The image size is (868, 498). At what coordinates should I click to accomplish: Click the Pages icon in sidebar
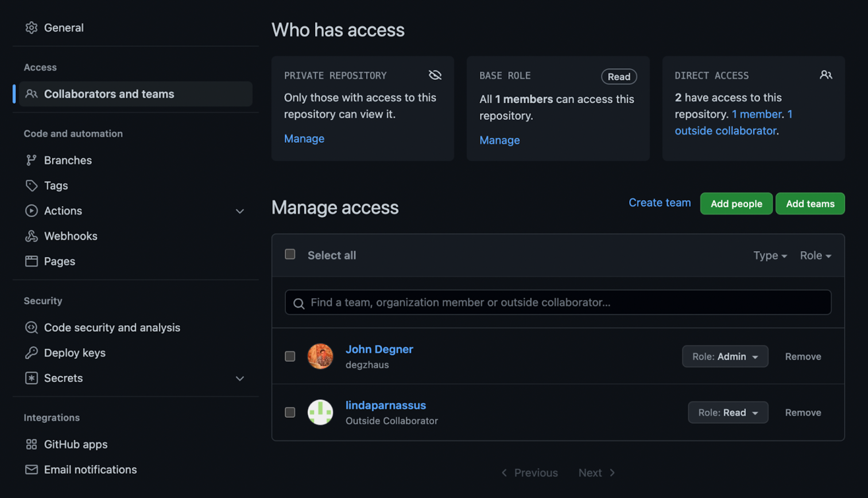(x=32, y=261)
